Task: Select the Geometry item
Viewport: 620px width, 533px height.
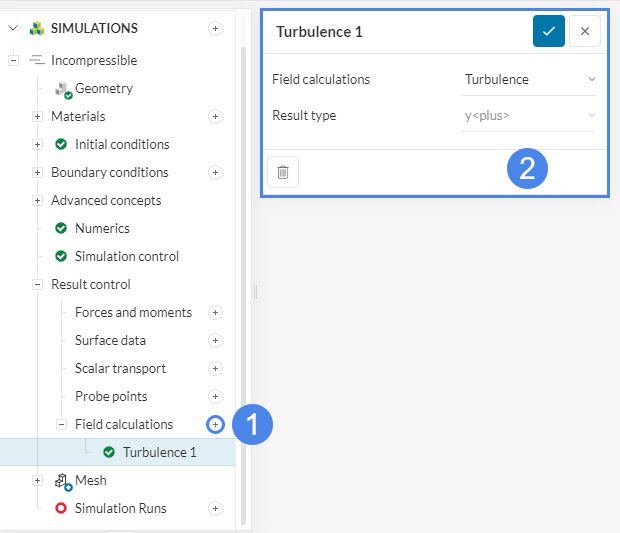Action: pos(103,88)
